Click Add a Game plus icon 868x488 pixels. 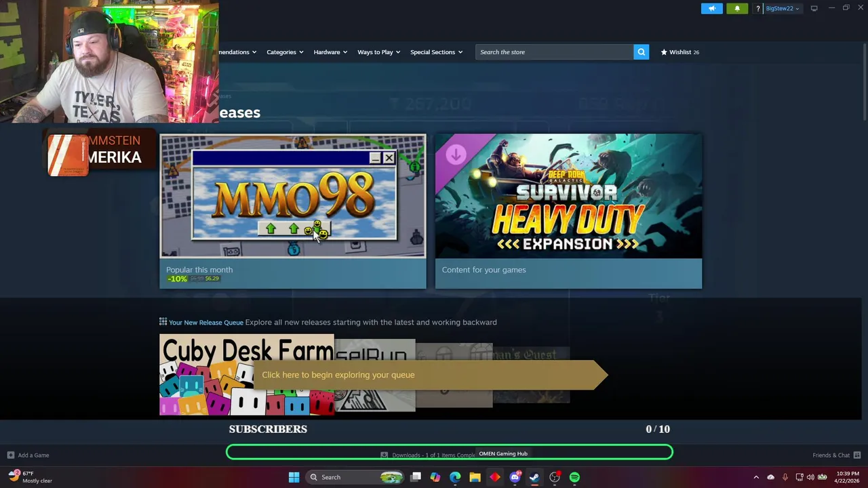10,455
